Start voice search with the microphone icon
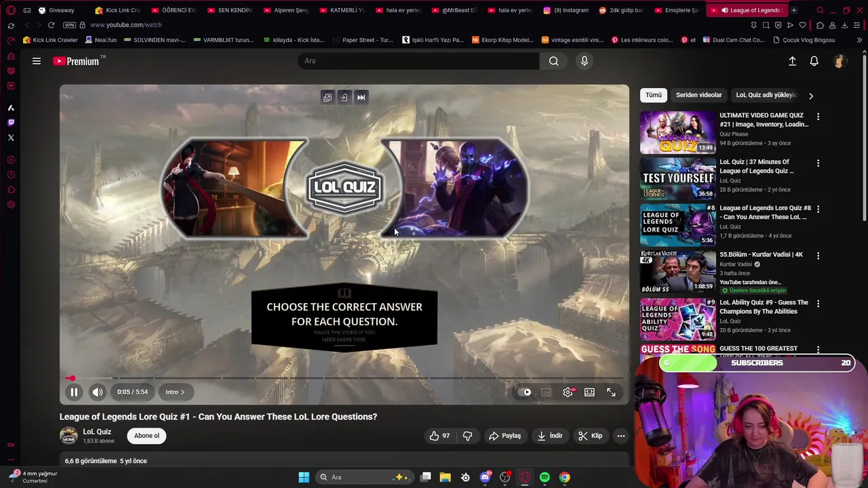The height and width of the screenshot is (488, 868). point(584,61)
